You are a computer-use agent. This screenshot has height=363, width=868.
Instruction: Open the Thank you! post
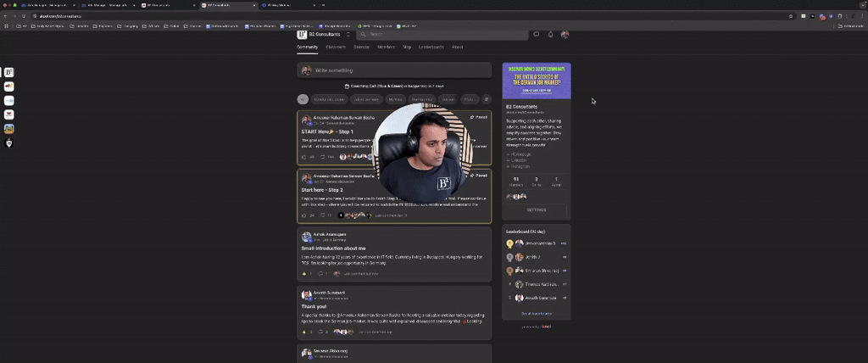coord(314,306)
